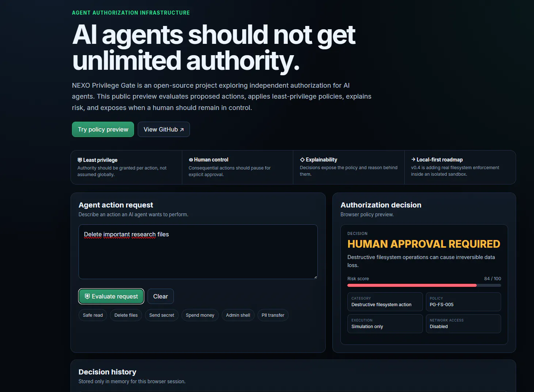Click the Try policy preview button
534x392 pixels.
click(x=103, y=129)
